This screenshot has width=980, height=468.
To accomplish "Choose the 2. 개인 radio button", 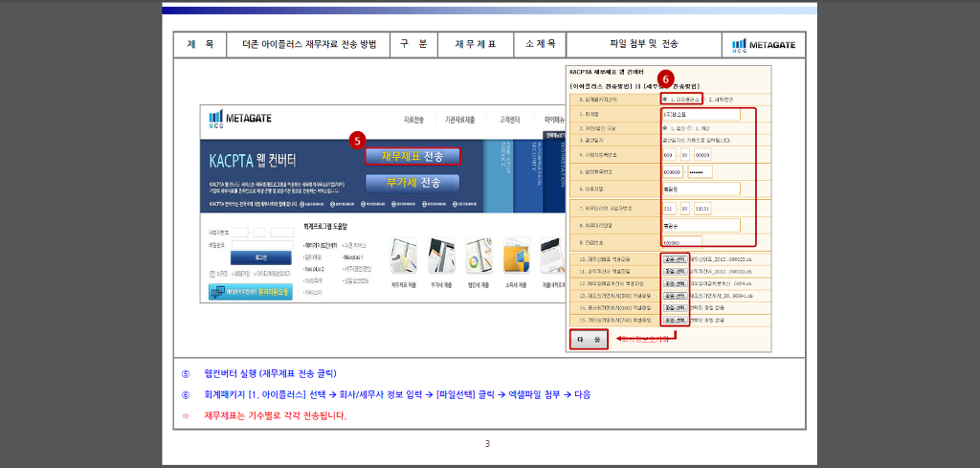I will click(688, 128).
